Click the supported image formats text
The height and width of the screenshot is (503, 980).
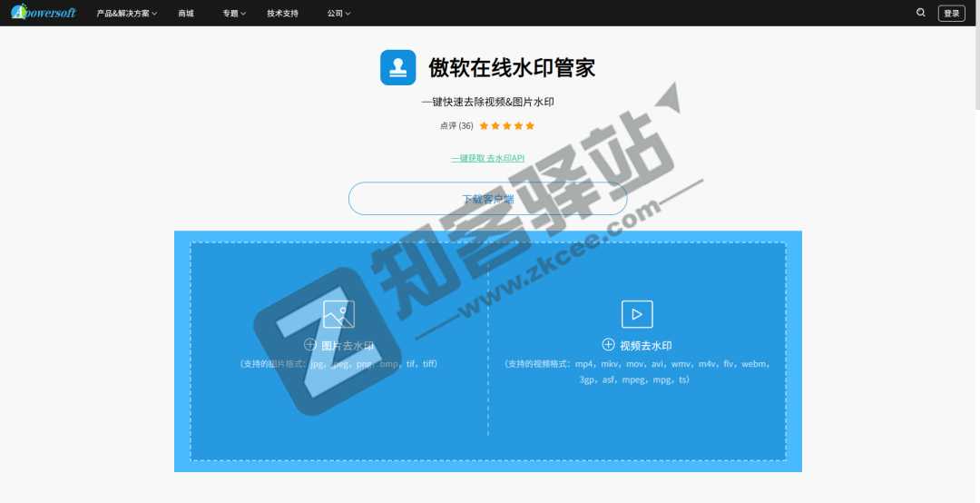pyautogui.click(x=338, y=363)
